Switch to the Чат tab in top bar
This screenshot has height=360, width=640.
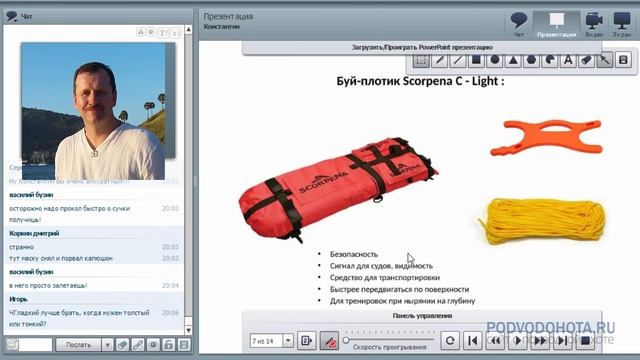[519, 25]
